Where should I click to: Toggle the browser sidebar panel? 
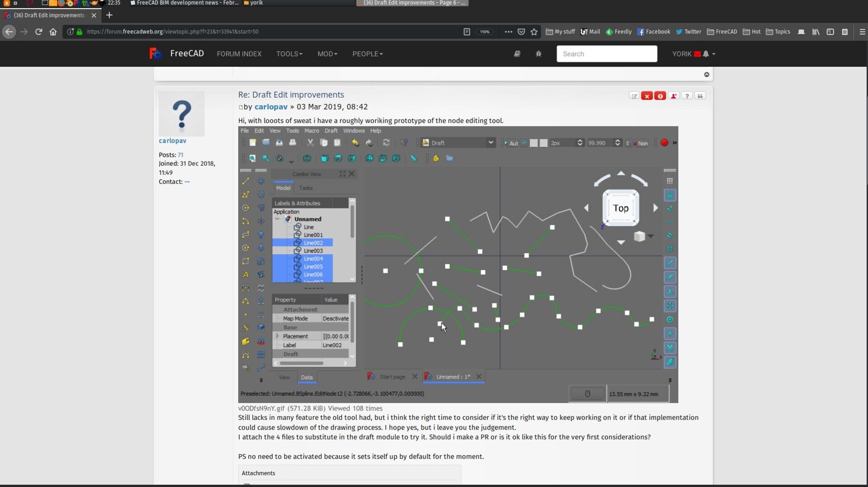[830, 32]
